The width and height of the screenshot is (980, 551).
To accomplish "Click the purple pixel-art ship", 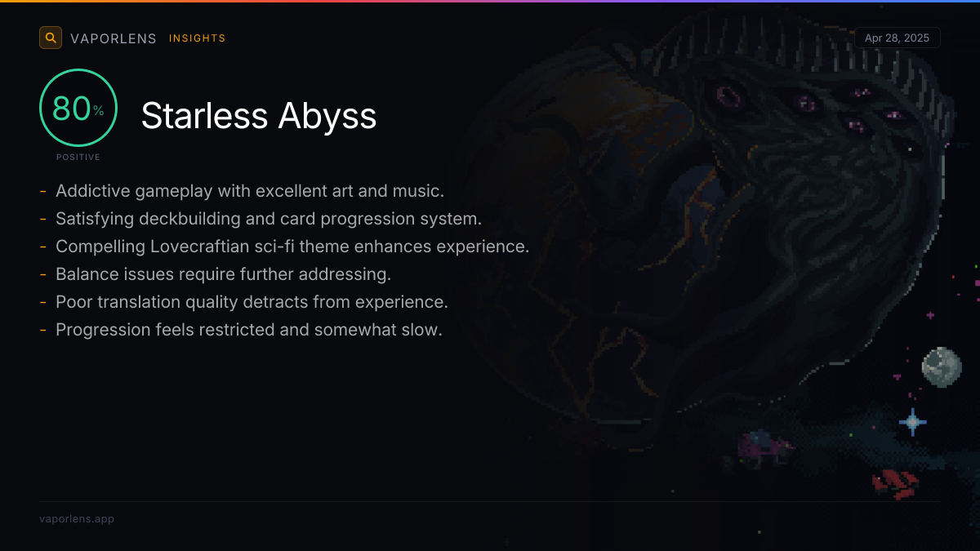I will coord(764,447).
